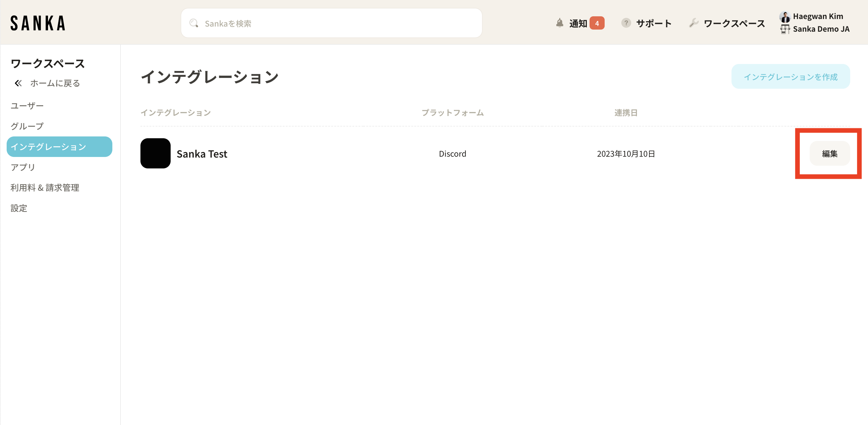Viewport: 868px width, 425px height.
Task: Open the ユーザー sidebar item
Action: 27,106
